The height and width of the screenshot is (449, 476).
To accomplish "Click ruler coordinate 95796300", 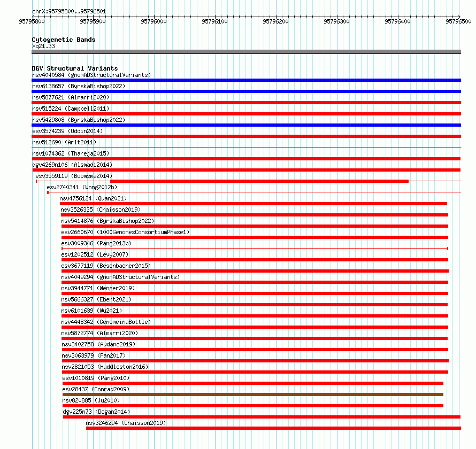I will [x=336, y=21].
